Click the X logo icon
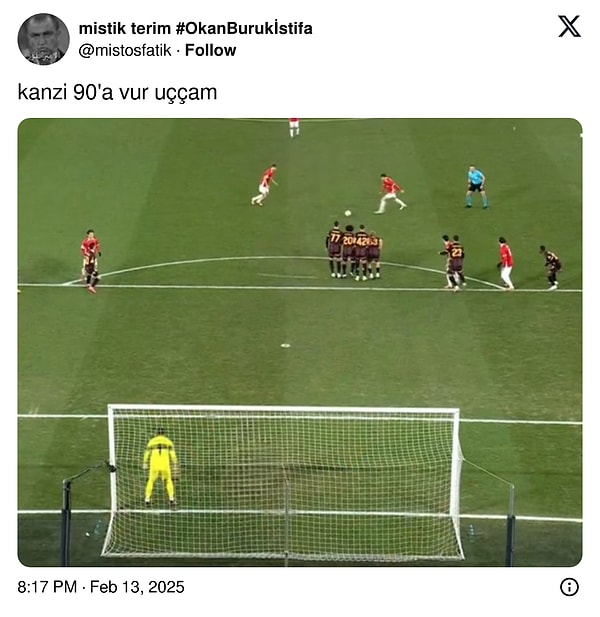Image resolution: width=600 pixels, height=617 pixels. (x=569, y=26)
